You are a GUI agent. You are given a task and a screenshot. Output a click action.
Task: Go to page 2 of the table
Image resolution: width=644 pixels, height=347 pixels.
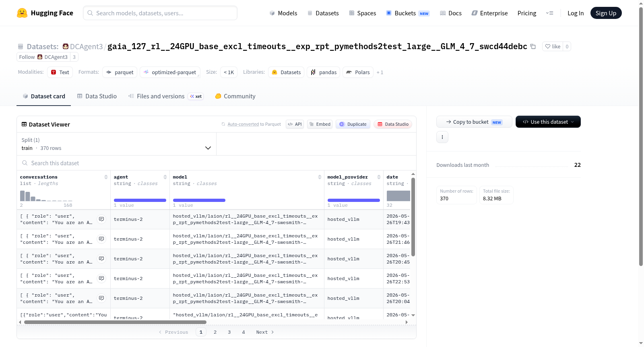click(215, 332)
